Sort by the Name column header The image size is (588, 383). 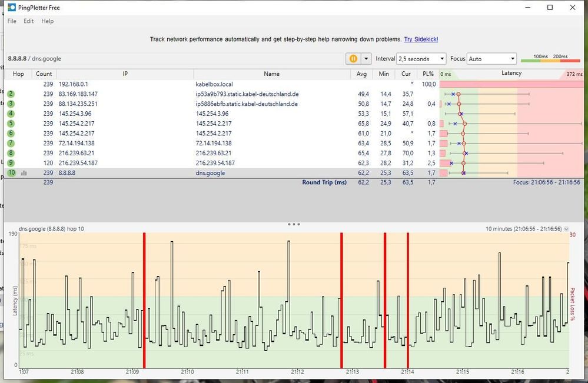tap(271, 74)
